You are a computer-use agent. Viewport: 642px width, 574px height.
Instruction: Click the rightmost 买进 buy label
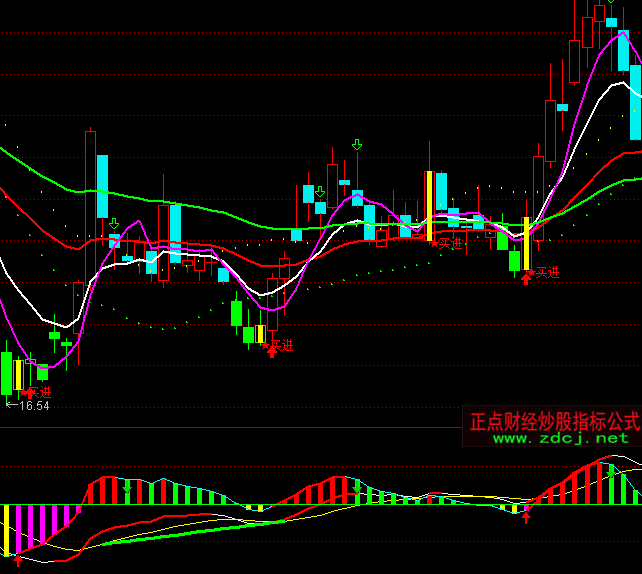click(546, 272)
